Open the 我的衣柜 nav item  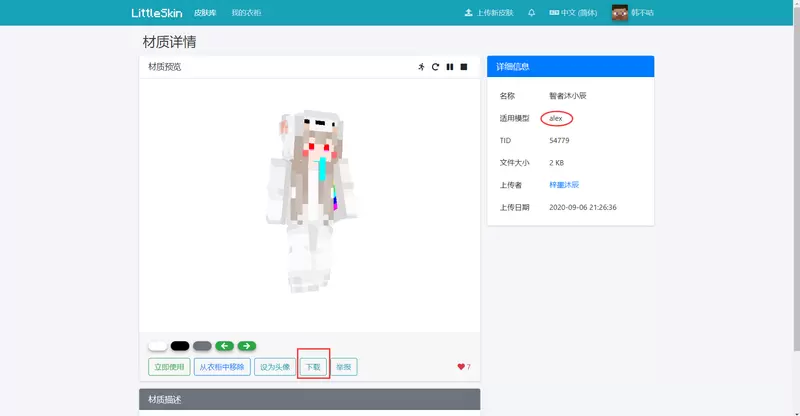click(246, 13)
